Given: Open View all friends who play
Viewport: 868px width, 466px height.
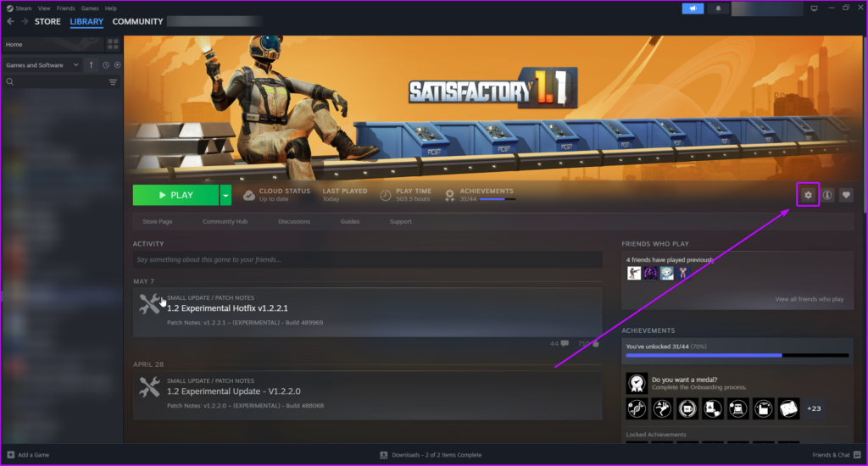Looking at the screenshot, I should (x=810, y=299).
